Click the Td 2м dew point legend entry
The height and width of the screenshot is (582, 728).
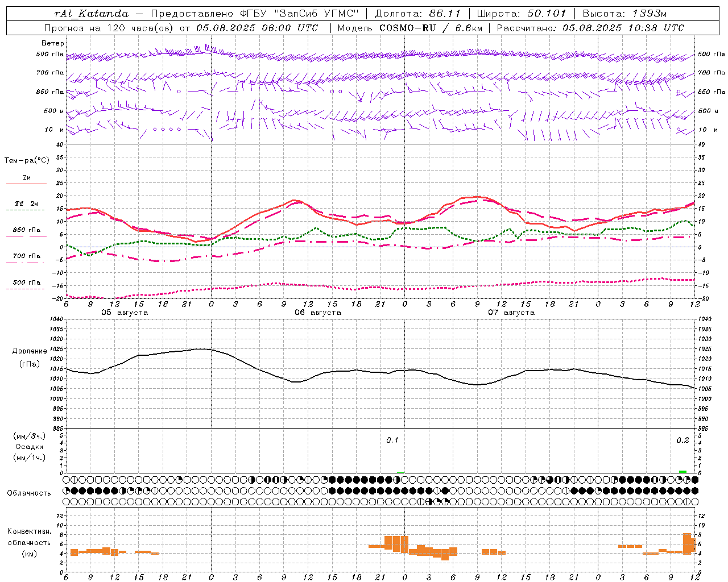point(26,206)
